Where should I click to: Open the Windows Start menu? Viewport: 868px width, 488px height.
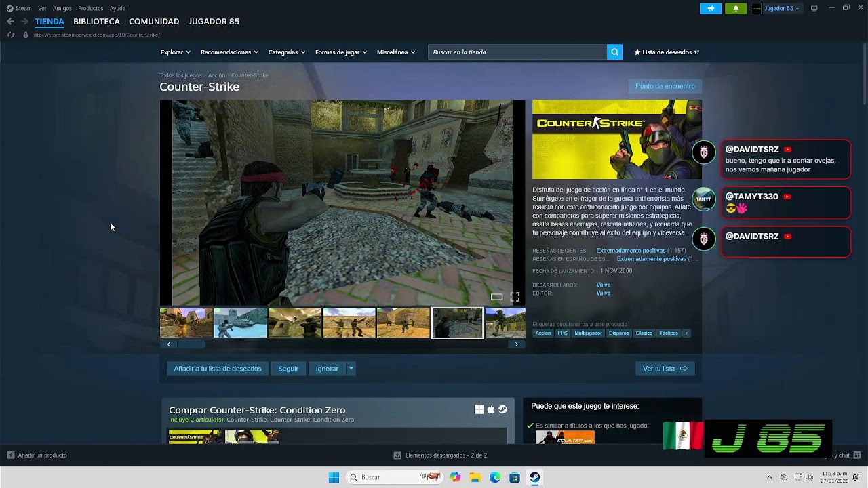point(334,477)
